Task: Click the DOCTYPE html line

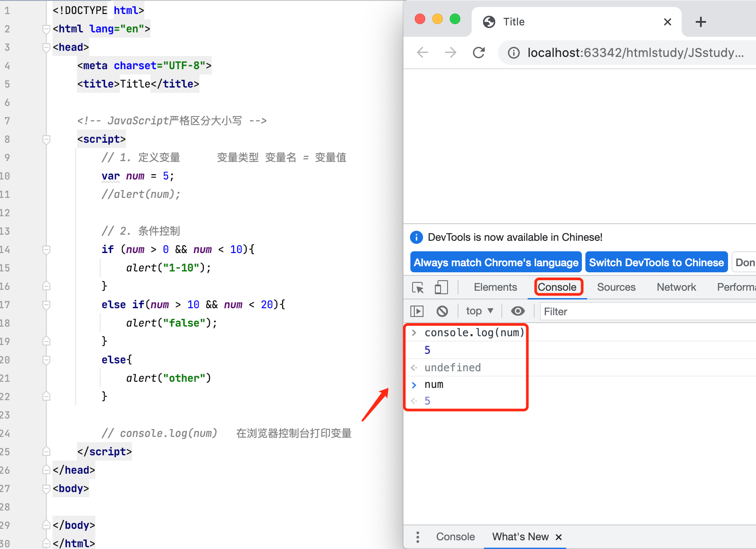Action: (x=98, y=11)
